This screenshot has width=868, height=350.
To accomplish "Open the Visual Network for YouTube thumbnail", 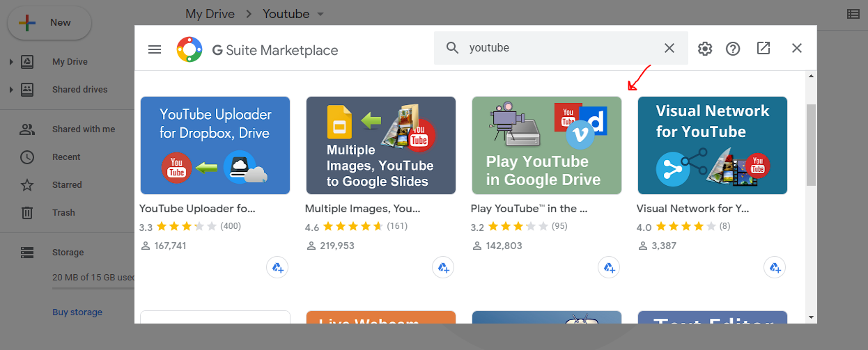I will click(x=712, y=145).
